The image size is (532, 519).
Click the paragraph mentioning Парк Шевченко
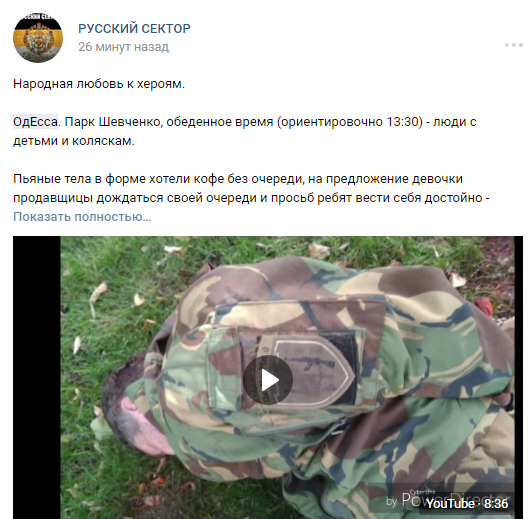[245, 131]
